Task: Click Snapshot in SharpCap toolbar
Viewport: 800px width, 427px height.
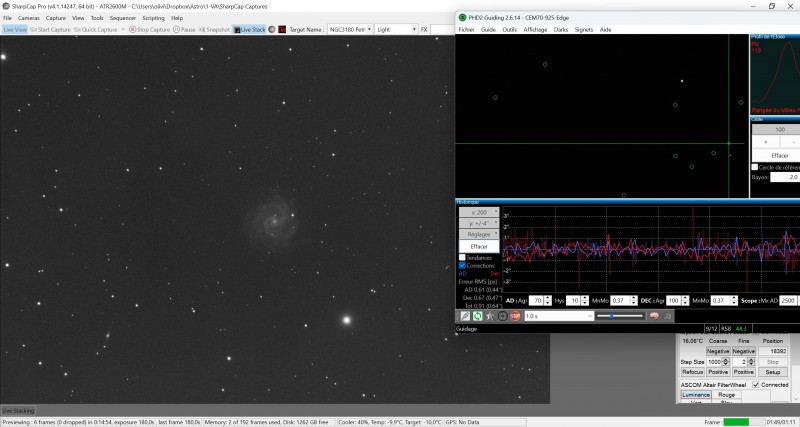Action: click(214, 30)
